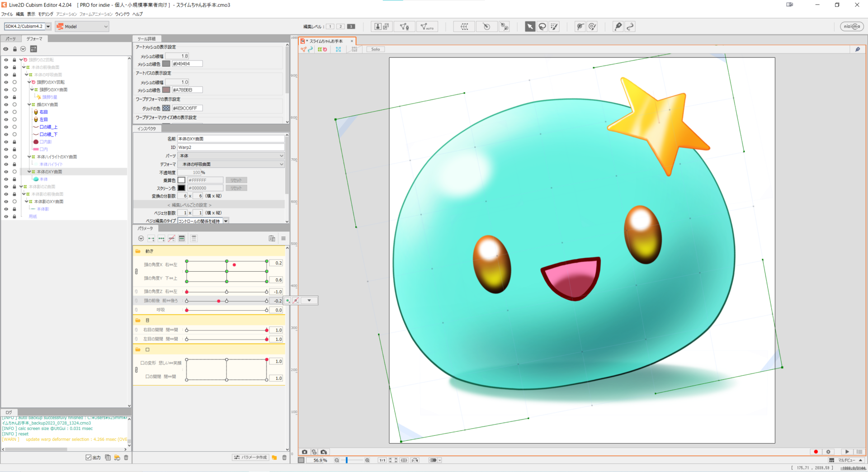Open the Model mode dropdown

point(82,27)
